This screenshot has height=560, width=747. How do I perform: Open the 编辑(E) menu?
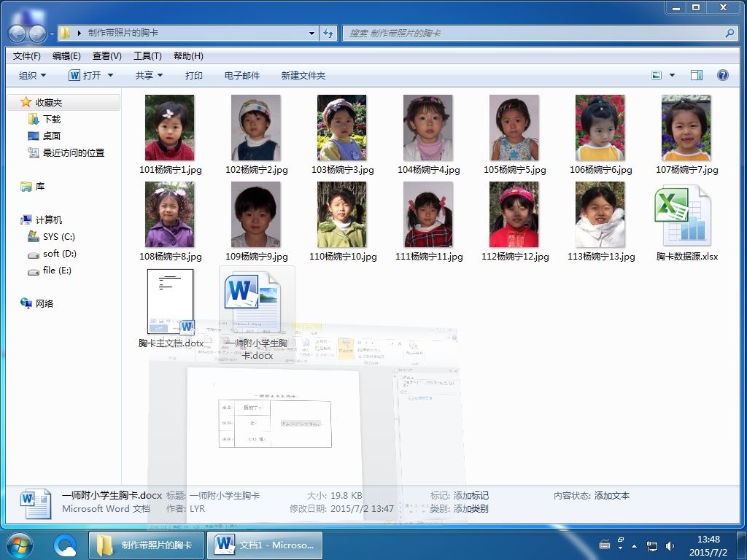[66, 55]
